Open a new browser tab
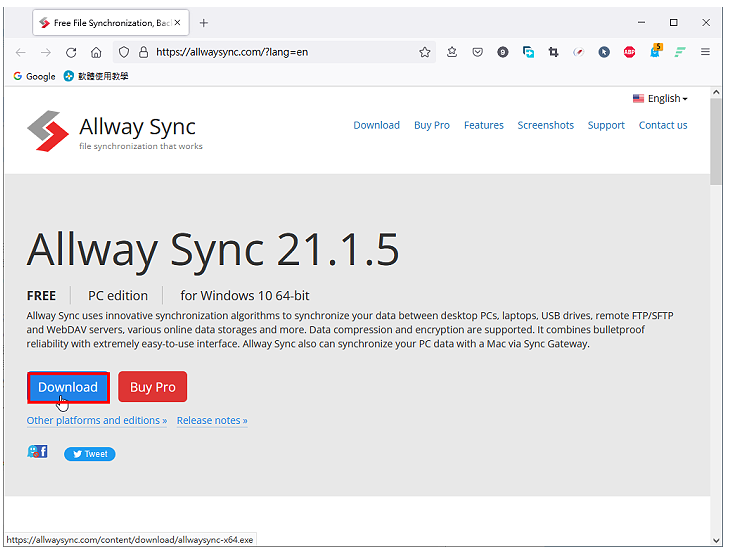 [x=204, y=23]
